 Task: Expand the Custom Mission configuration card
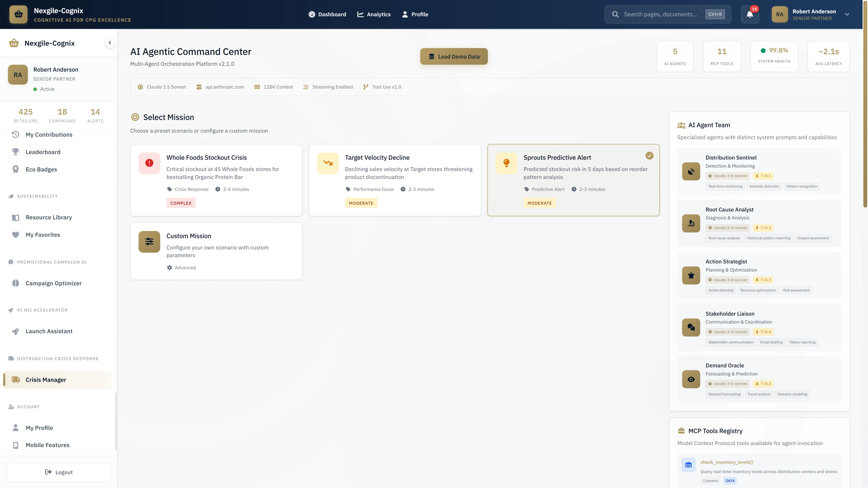pos(216,251)
